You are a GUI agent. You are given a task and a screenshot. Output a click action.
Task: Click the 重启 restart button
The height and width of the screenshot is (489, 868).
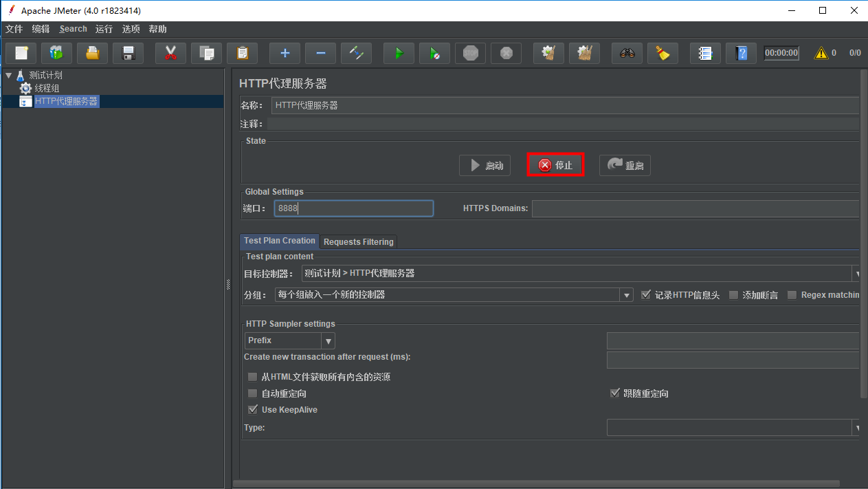coord(625,165)
